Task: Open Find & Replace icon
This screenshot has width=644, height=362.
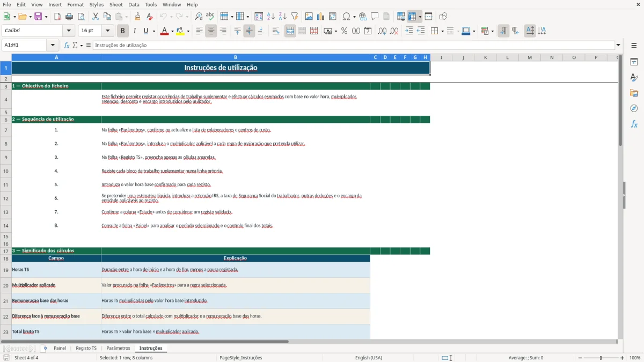Action: pos(199,17)
